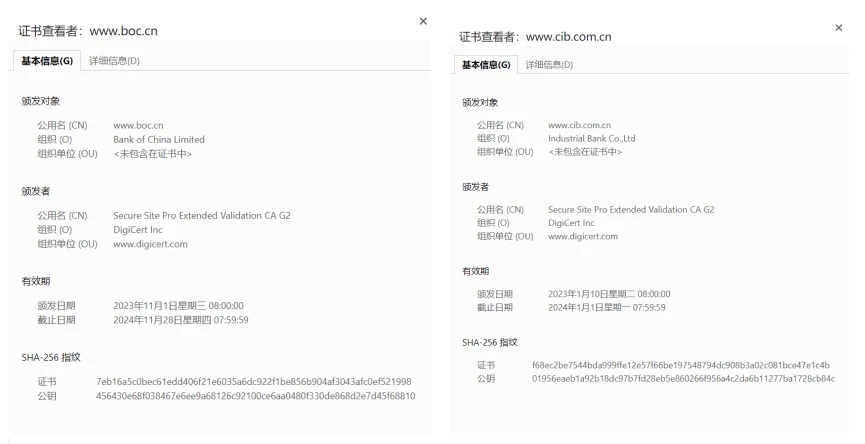865x444 pixels.
Task: Click 有效期 heading in boc.cn viewer
Action: coord(36,281)
